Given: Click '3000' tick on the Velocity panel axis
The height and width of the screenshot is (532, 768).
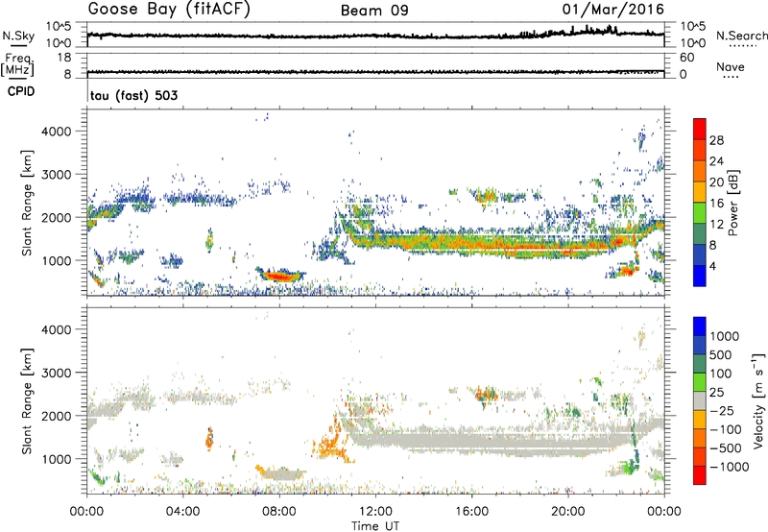Looking at the screenshot, I should click(x=57, y=373).
